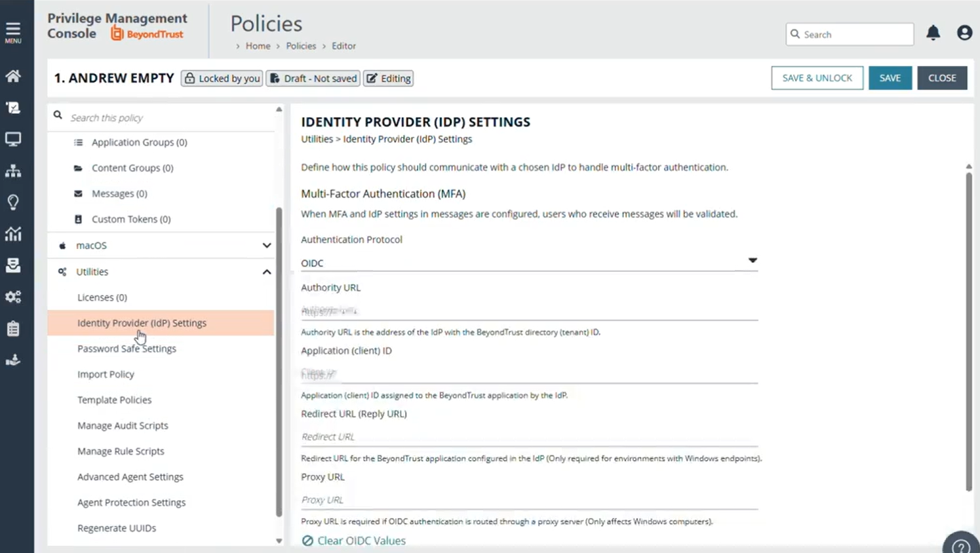
Task: Click the policy search magnifier icon
Action: pos(58,115)
